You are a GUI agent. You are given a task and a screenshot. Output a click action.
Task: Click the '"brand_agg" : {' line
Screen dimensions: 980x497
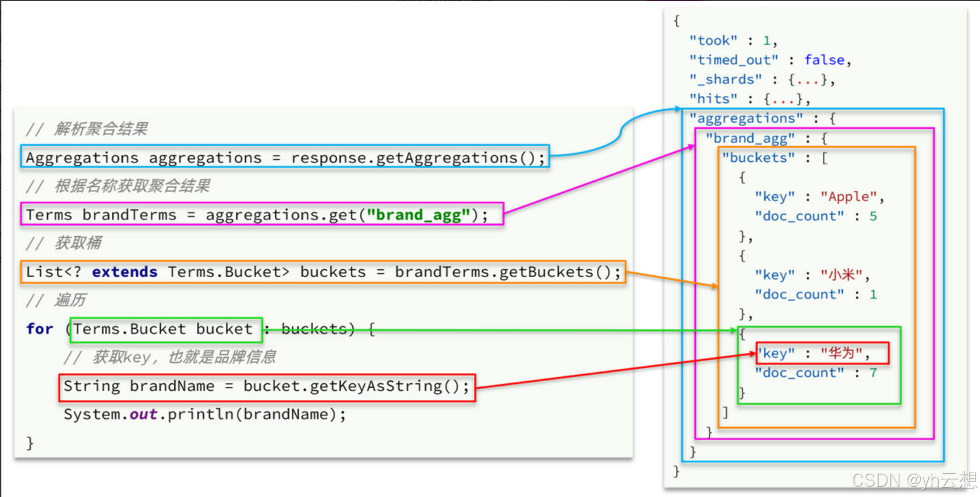767,138
